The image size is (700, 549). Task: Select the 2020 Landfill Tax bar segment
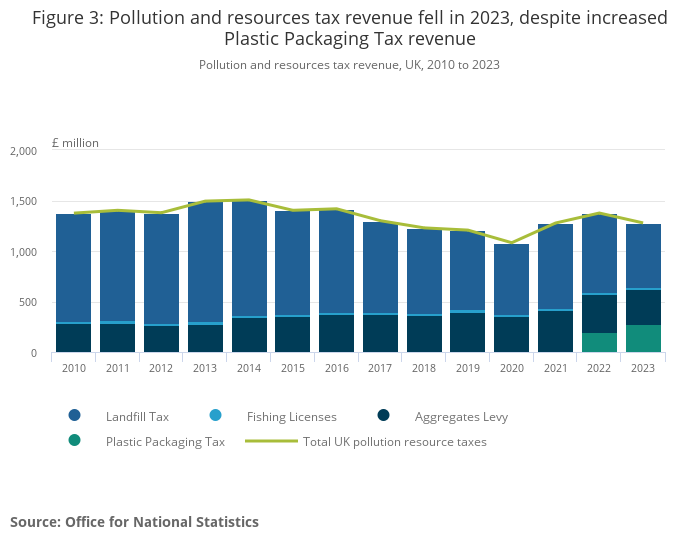click(x=511, y=280)
